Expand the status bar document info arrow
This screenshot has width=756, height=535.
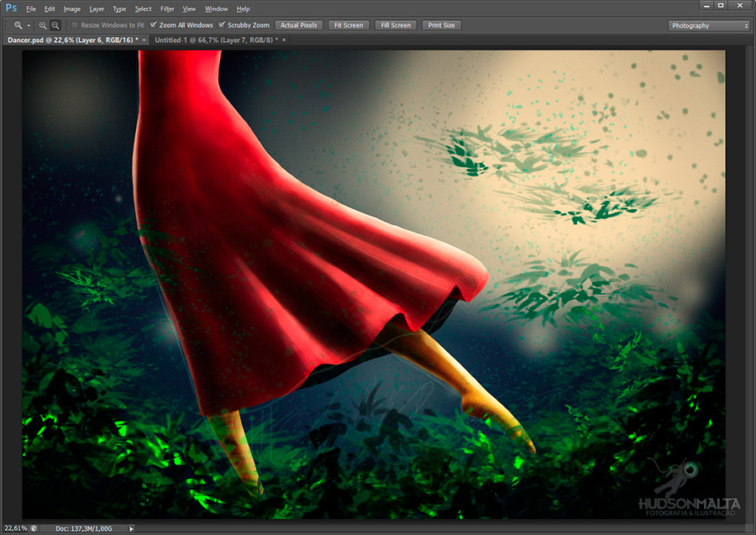click(131, 529)
